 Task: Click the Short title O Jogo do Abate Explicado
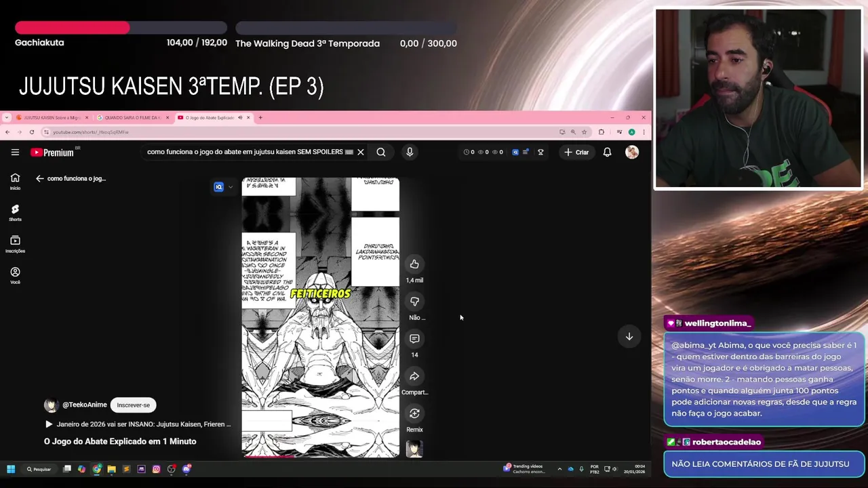coord(120,441)
